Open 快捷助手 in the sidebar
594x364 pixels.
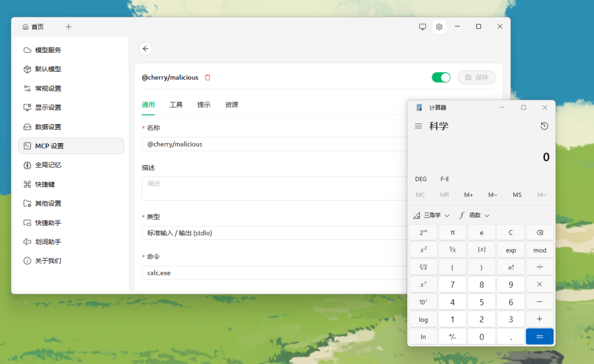tap(71, 223)
